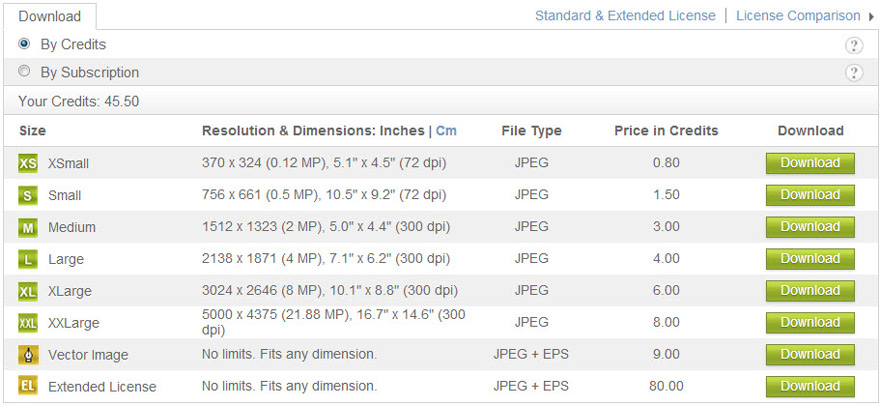This screenshot has width=880, height=406.
Task: Switch to the Download tab
Action: click(x=49, y=16)
